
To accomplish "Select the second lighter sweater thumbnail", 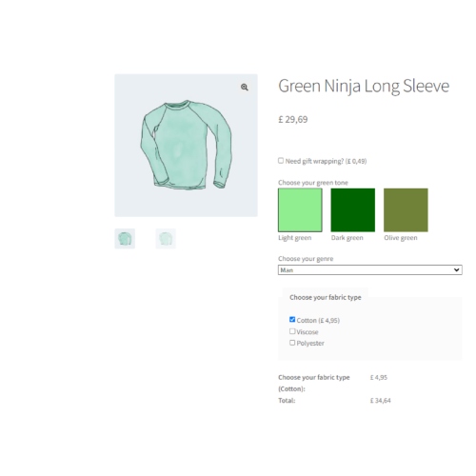I will (166, 238).
